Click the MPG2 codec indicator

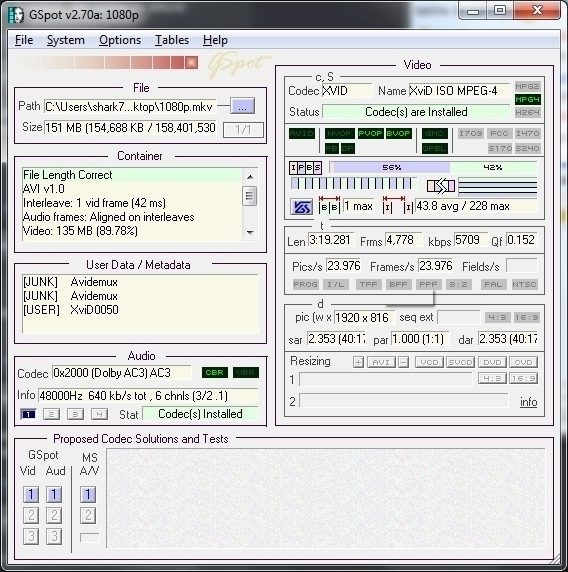tap(527, 86)
